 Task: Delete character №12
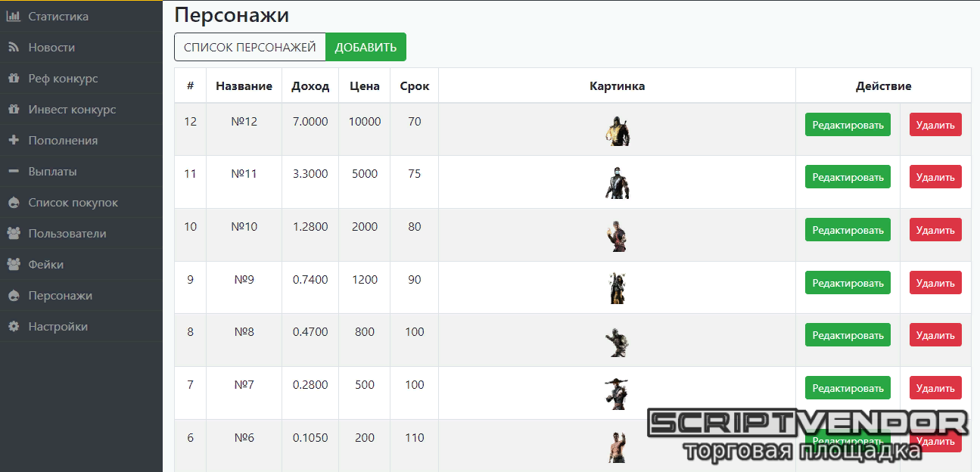935,125
